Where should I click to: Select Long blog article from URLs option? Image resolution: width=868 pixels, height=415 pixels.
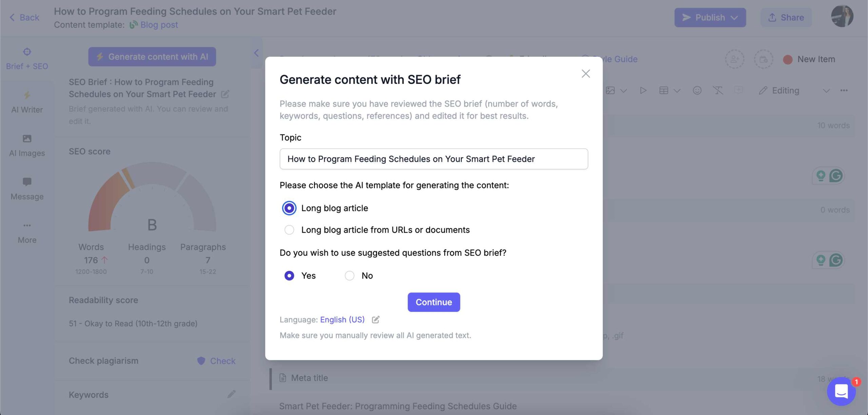pyautogui.click(x=289, y=229)
